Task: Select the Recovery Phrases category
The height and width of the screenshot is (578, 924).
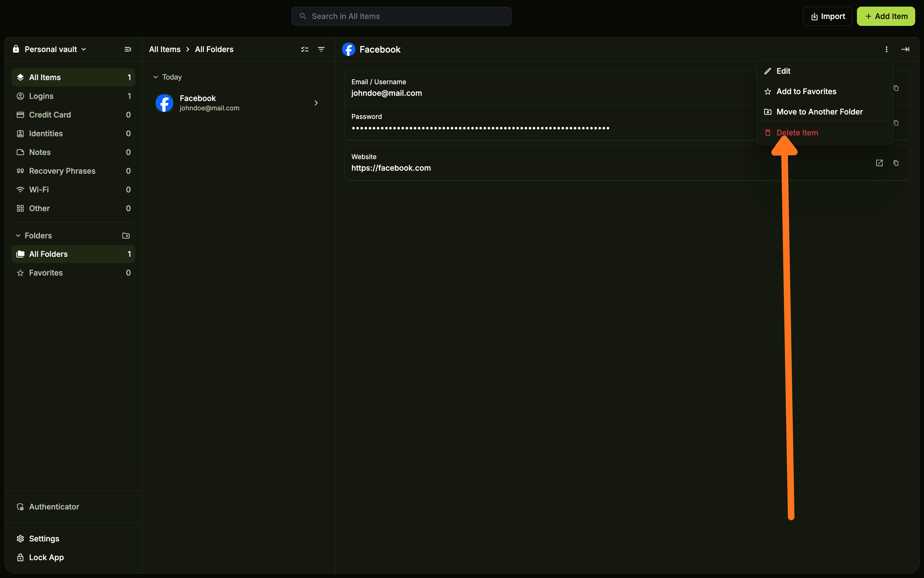Action: point(73,171)
